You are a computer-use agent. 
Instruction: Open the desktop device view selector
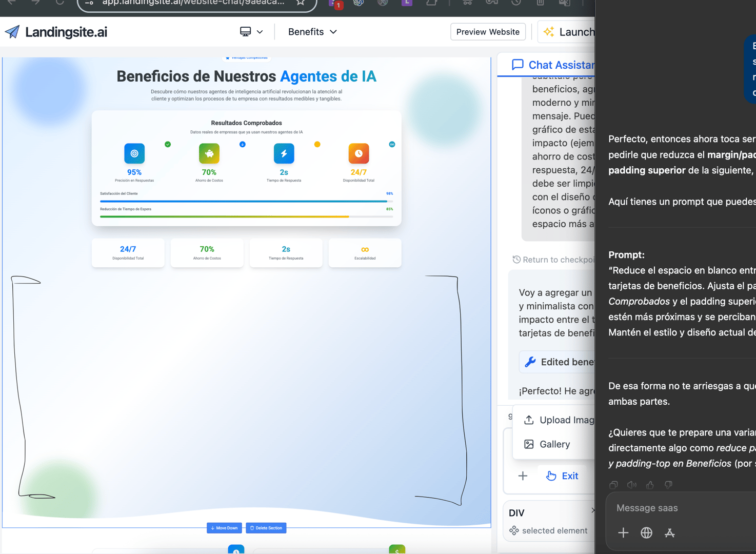(251, 32)
